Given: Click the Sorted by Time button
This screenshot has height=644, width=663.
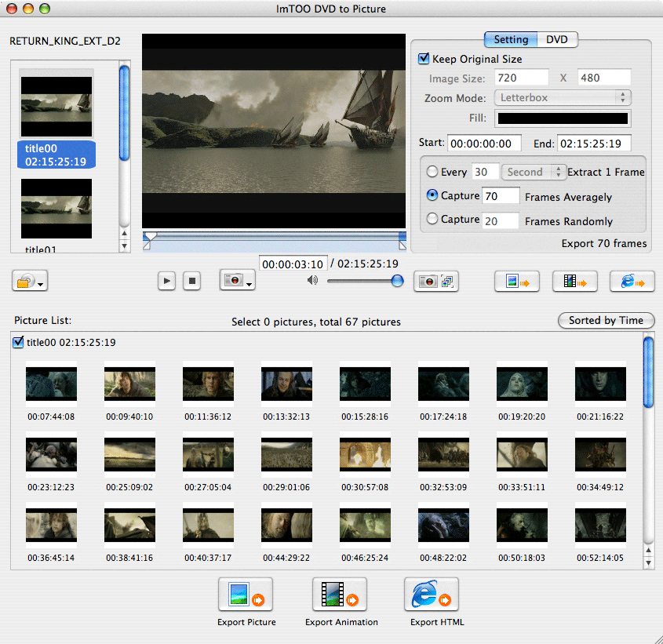Looking at the screenshot, I should (x=606, y=321).
